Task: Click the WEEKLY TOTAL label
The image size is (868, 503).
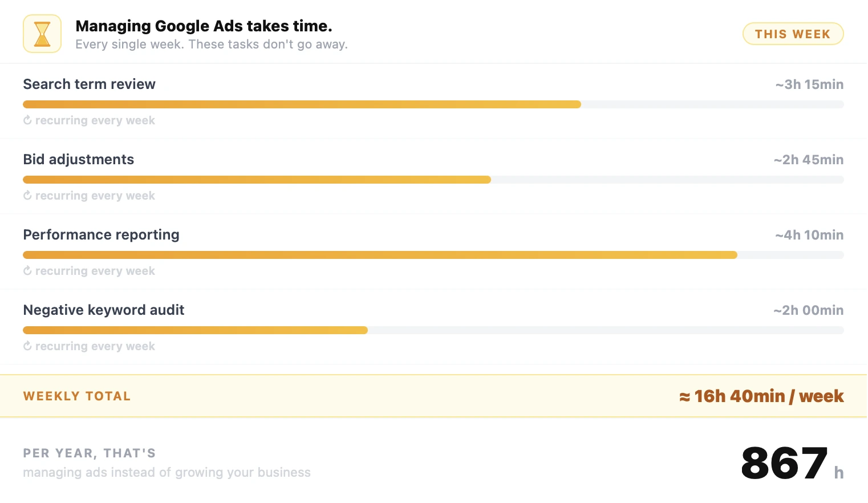Action: [76, 395]
